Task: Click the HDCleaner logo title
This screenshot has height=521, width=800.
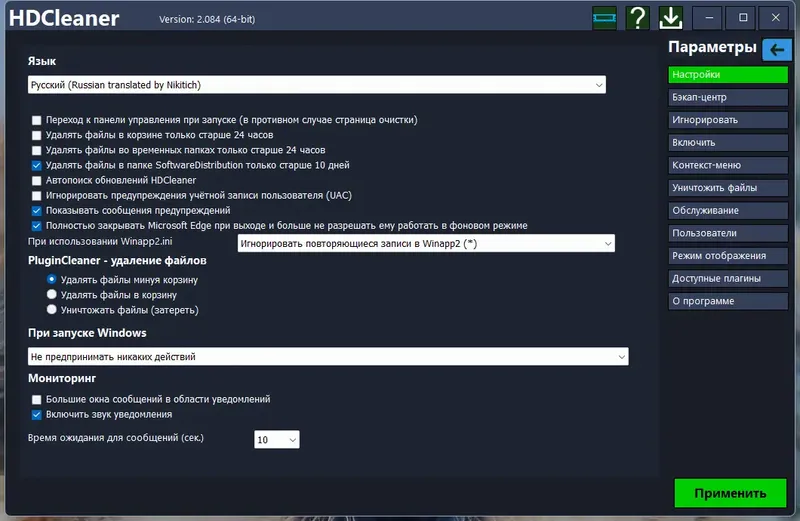Action: pos(64,18)
